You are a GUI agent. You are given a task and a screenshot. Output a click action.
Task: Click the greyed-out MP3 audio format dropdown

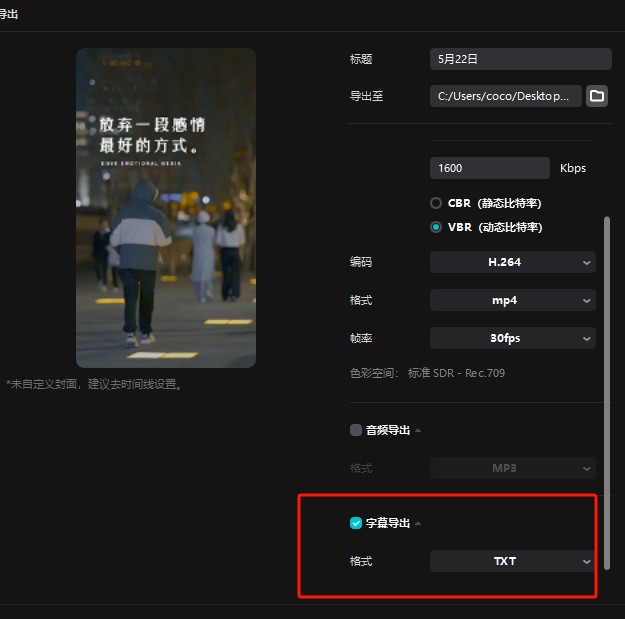coord(512,468)
